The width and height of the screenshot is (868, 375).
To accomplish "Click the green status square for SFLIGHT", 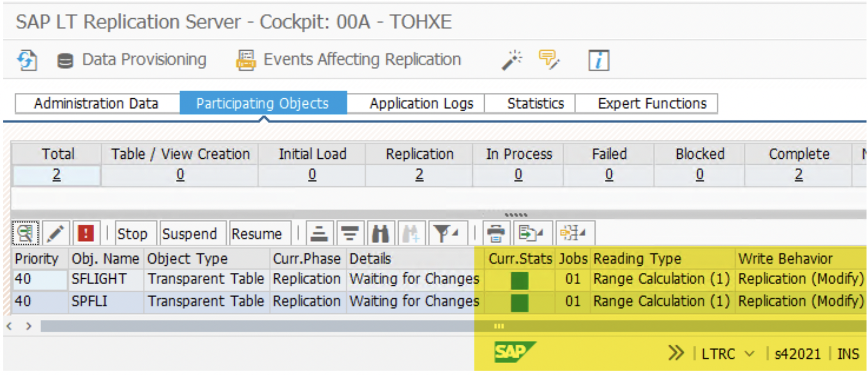I will [x=519, y=281].
